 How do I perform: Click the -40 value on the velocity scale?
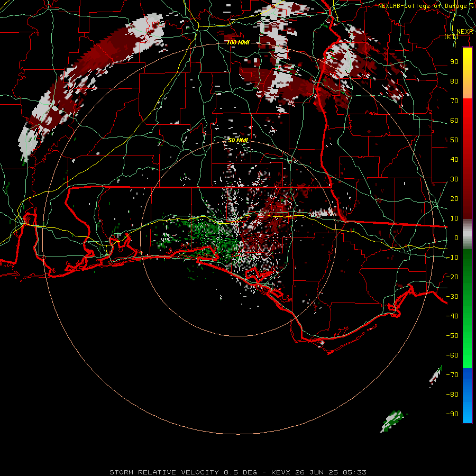click(452, 316)
